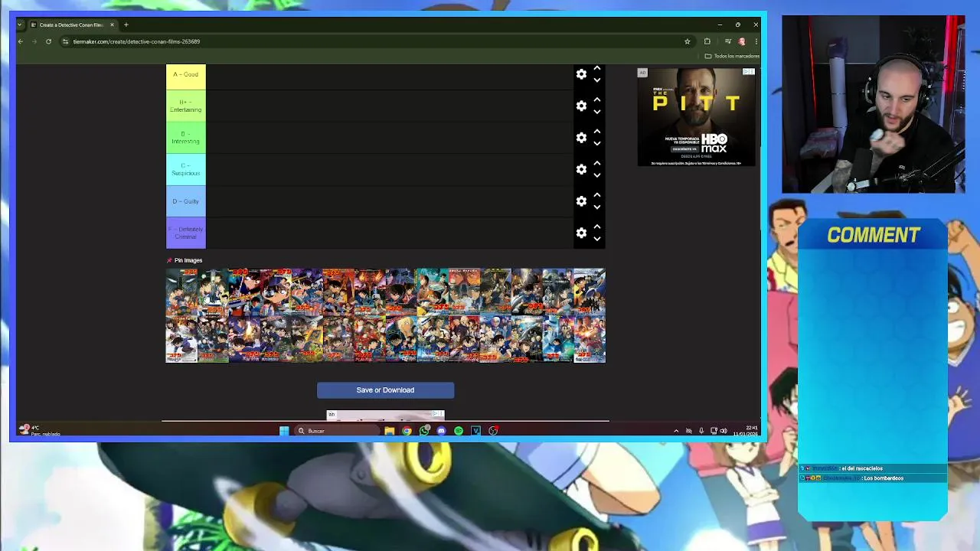Viewport: 980px width, 551px height.
Task: Open Discord from taskbar
Action: coord(441,431)
